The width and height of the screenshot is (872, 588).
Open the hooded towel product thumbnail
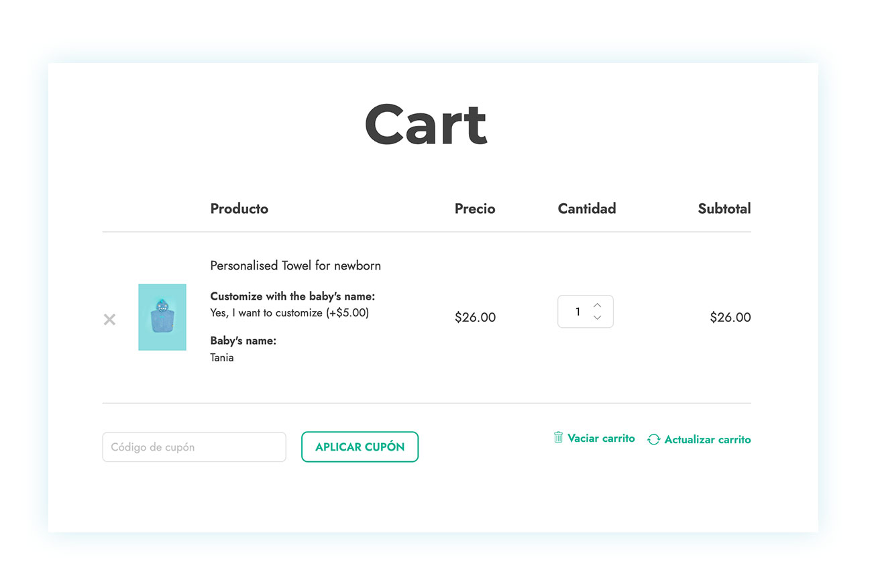point(162,317)
